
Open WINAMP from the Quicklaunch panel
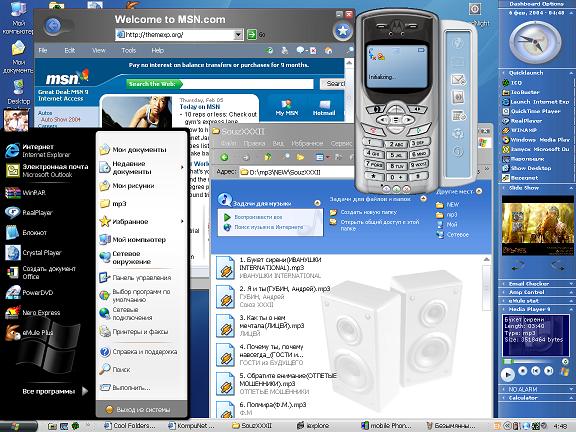pyautogui.click(x=519, y=130)
